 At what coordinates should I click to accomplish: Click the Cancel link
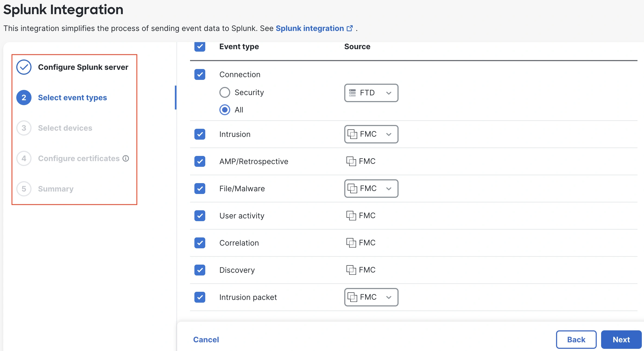point(206,340)
